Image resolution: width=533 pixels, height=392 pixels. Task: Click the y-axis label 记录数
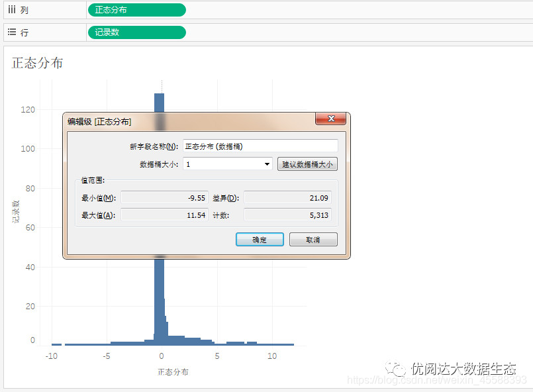coord(16,212)
